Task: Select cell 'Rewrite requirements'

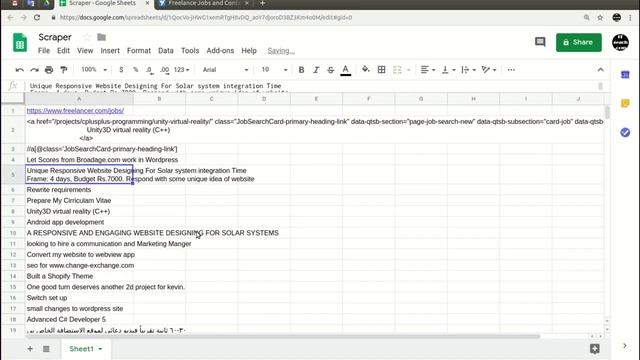Action: click(79, 190)
